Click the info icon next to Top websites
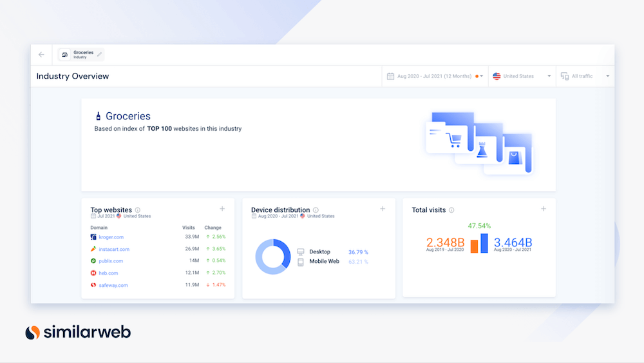 [x=138, y=210]
